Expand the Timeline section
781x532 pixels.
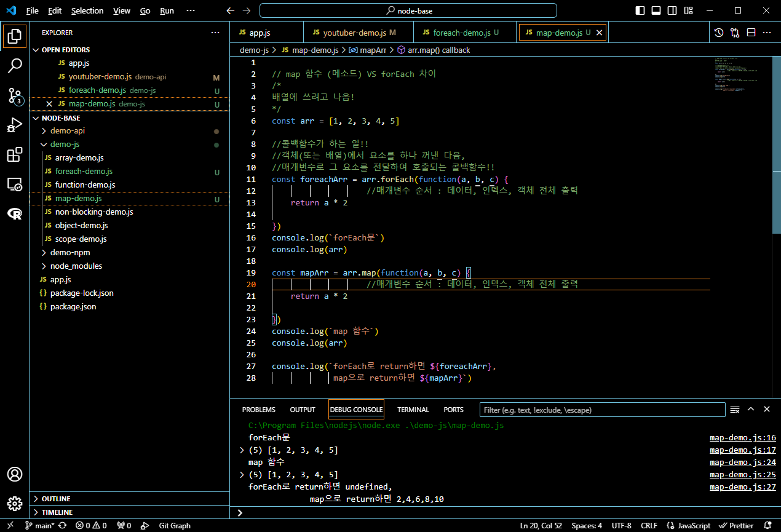[130, 512]
